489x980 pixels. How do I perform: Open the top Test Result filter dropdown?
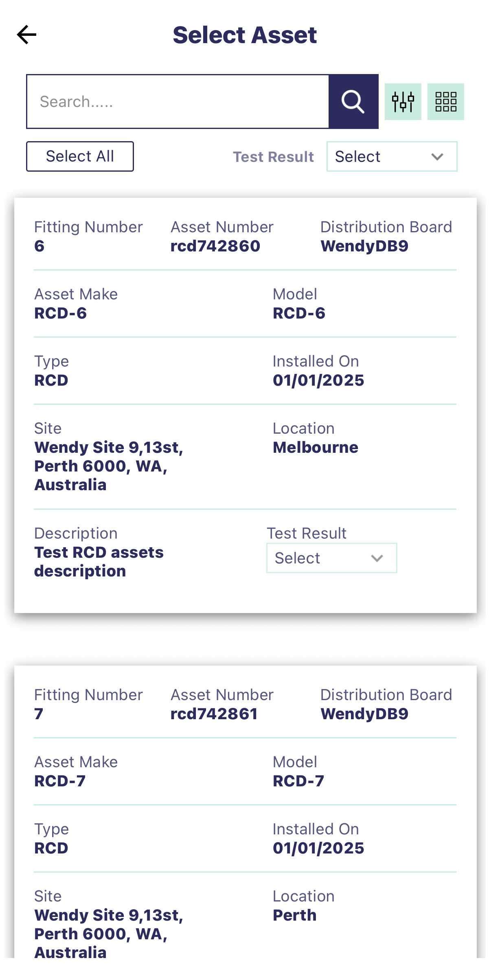391,157
